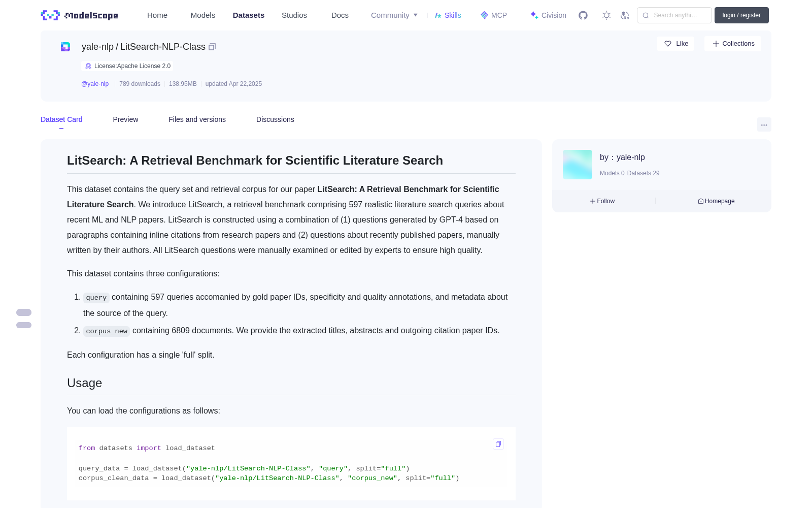Click the 'corpus_new' inline code label

coord(107,331)
